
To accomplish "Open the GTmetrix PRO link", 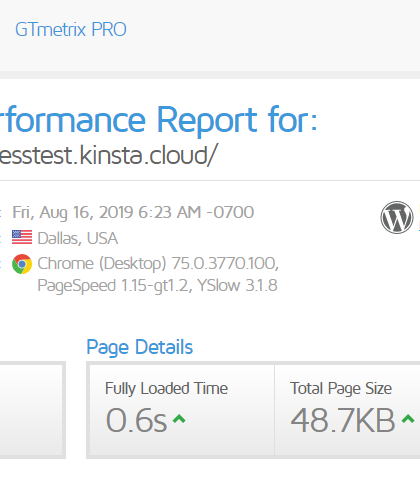I will point(71,30).
